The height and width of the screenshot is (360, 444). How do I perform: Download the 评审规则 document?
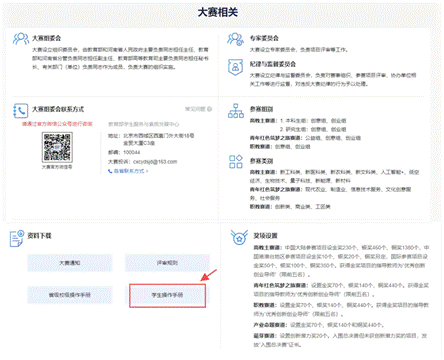pyautogui.click(x=167, y=263)
